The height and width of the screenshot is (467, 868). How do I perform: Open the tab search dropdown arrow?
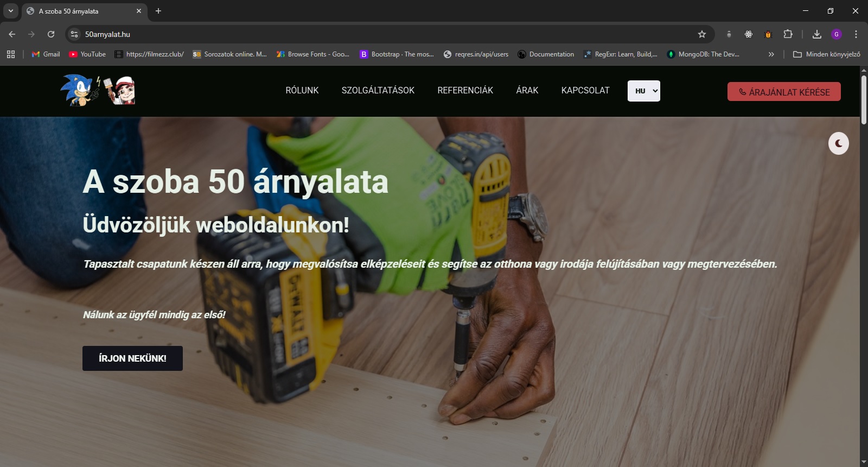[x=10, y=11]
